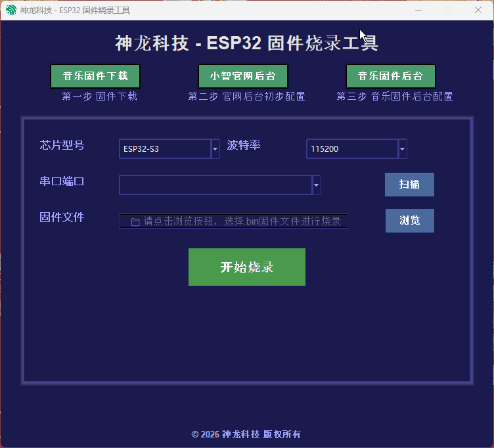Click the 第一步 固件下载 label
Viewport: 494px width, 448px height.
coord(100,97)
